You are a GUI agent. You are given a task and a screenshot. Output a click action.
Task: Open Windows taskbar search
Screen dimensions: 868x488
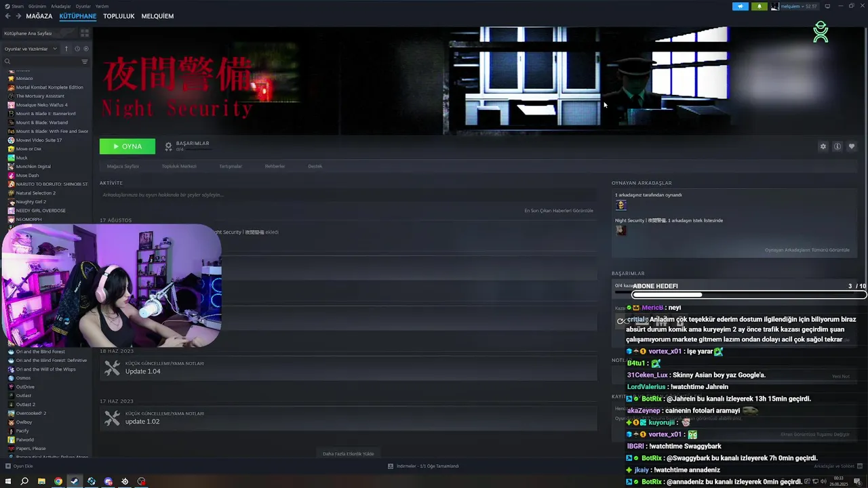pyautogui.click(x=24, y=481)
